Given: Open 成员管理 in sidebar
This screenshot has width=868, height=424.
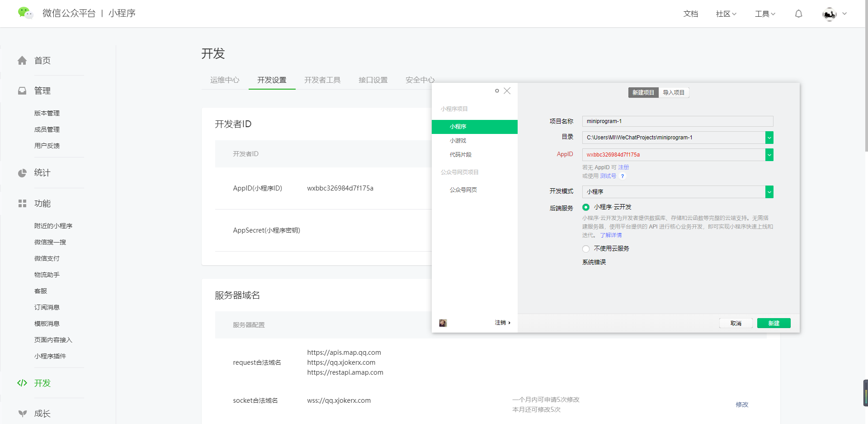Looking at the screenshot, I should (x=47, y=129).
